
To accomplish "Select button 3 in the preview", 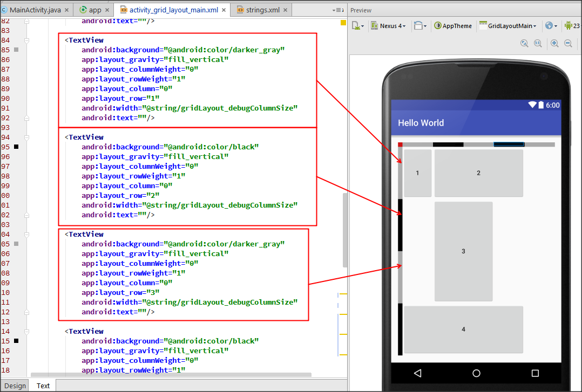I will coord(463,251).
